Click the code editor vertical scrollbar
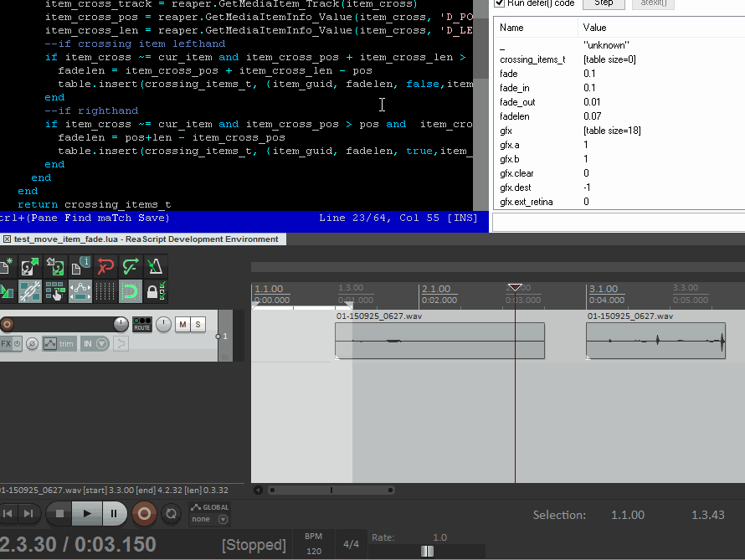 click(480, 105)
